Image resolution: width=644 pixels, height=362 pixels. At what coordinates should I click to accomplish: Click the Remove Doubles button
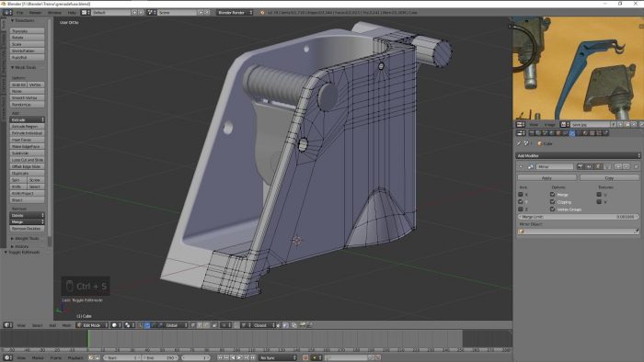pyautogui.click(x=27, y=229)
